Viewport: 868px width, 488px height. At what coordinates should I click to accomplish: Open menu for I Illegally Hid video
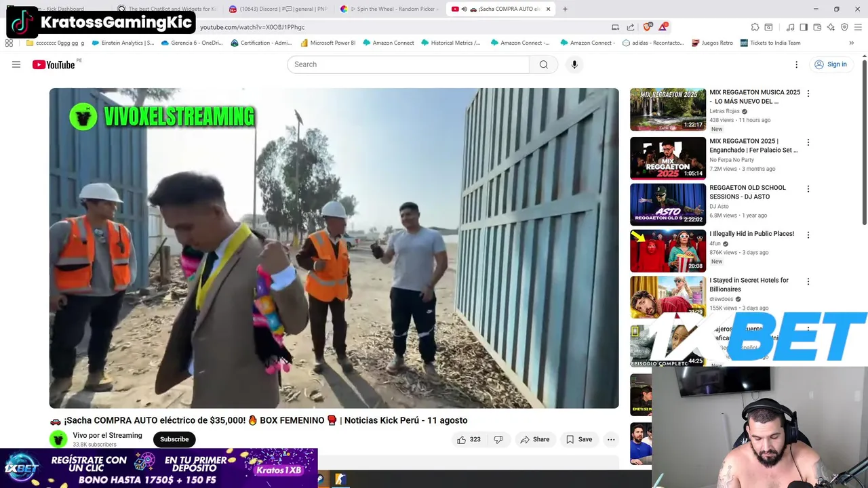click(x=808, y=235)
